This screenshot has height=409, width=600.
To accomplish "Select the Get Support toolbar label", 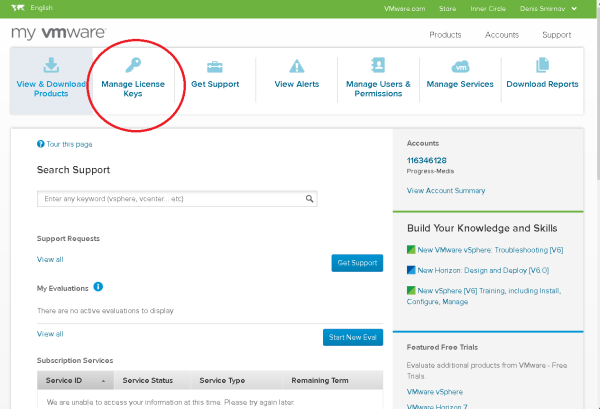I will tap(215, 84).
